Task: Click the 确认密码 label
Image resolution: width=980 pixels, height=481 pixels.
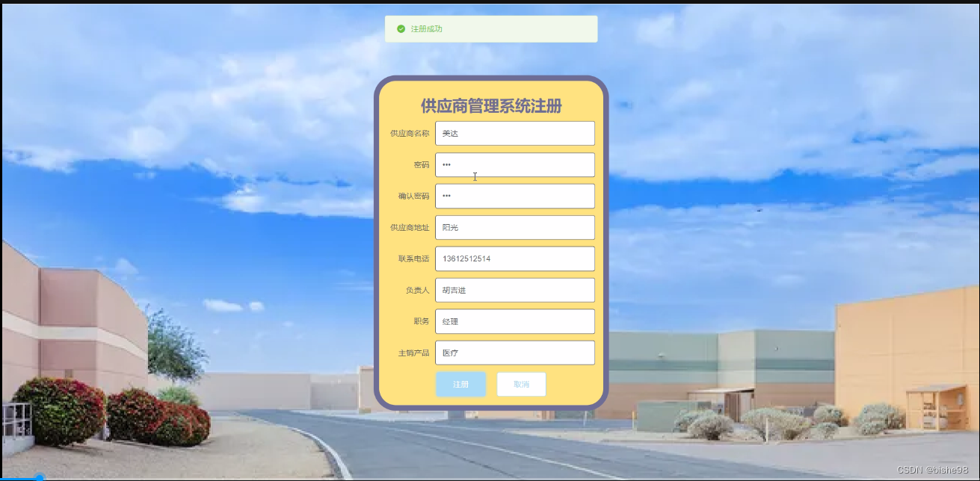Action: 413,196
